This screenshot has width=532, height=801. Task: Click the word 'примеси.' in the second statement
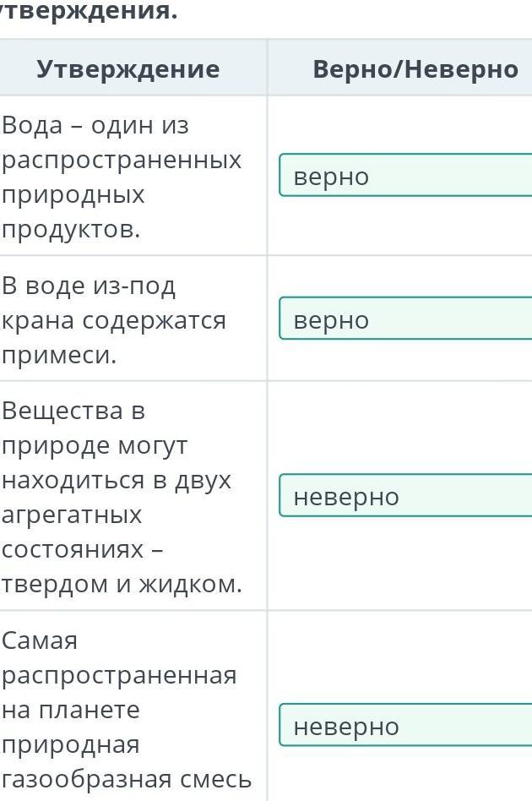click(59, 356)
